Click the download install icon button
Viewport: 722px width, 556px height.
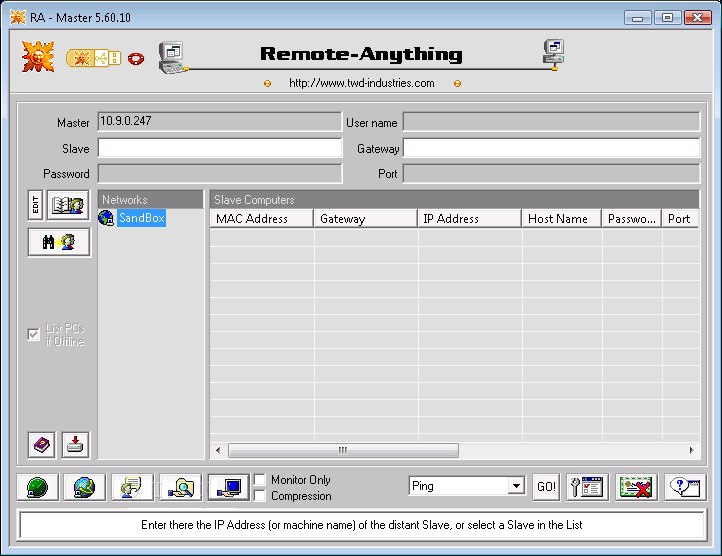click(75, 445)
